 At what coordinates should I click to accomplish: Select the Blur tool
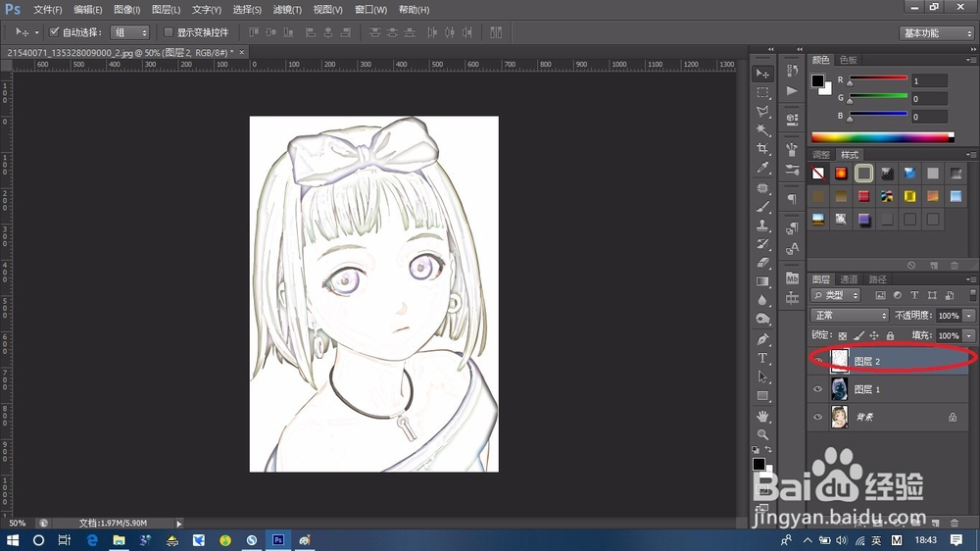coord(762,300)
